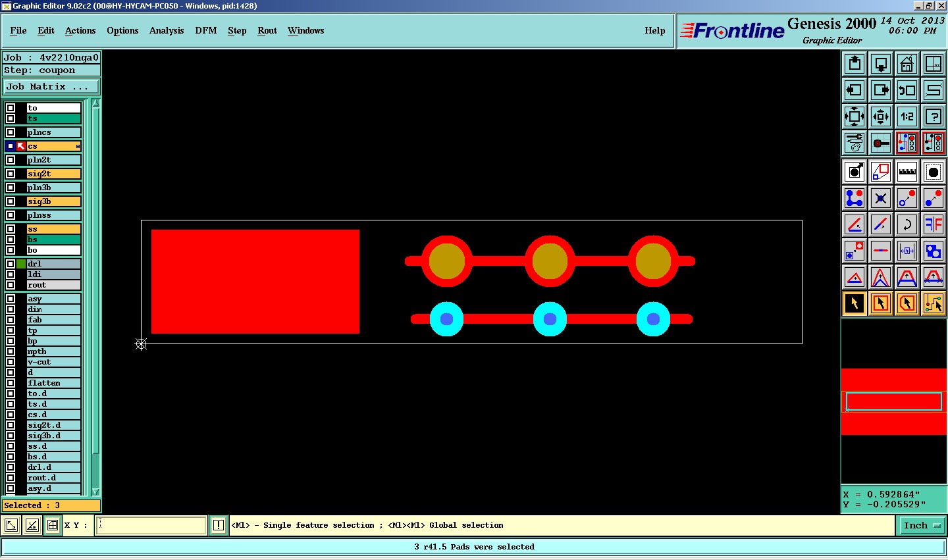948x560 pixels.
Task: Open the Help menu
Action: point(655,30)
